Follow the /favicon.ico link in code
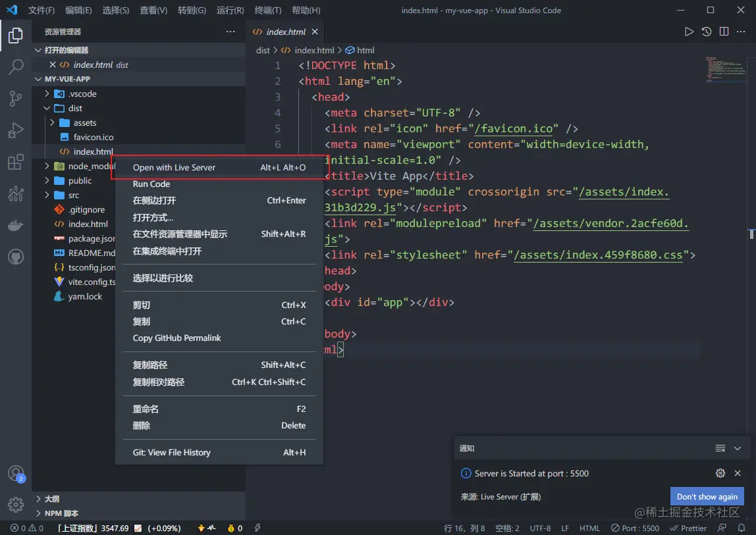Viewport: 756px width, 535px height. [x=514, y=129]
